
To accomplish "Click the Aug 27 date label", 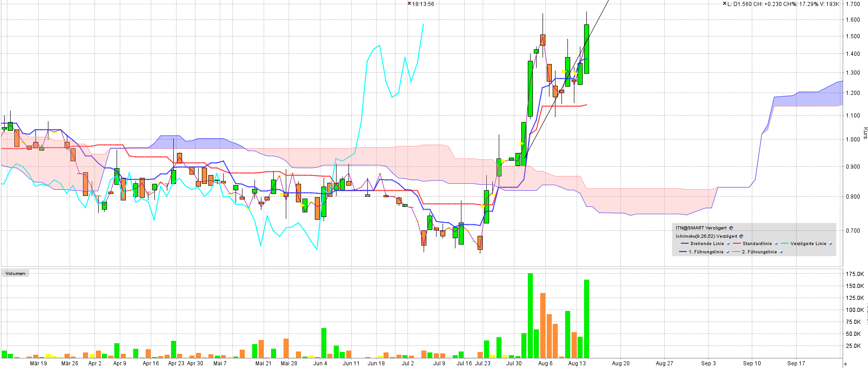I will tap(665, 363).
